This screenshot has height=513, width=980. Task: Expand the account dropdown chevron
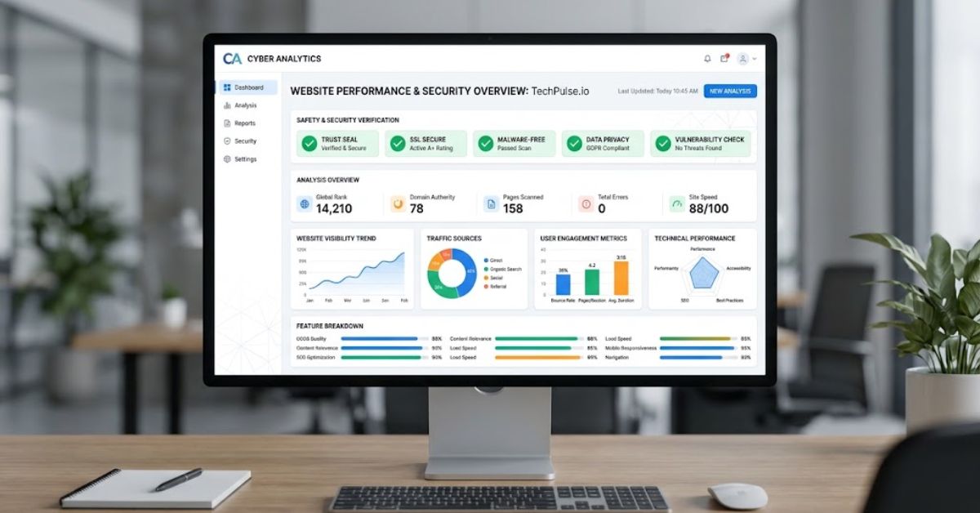[754, 59]
